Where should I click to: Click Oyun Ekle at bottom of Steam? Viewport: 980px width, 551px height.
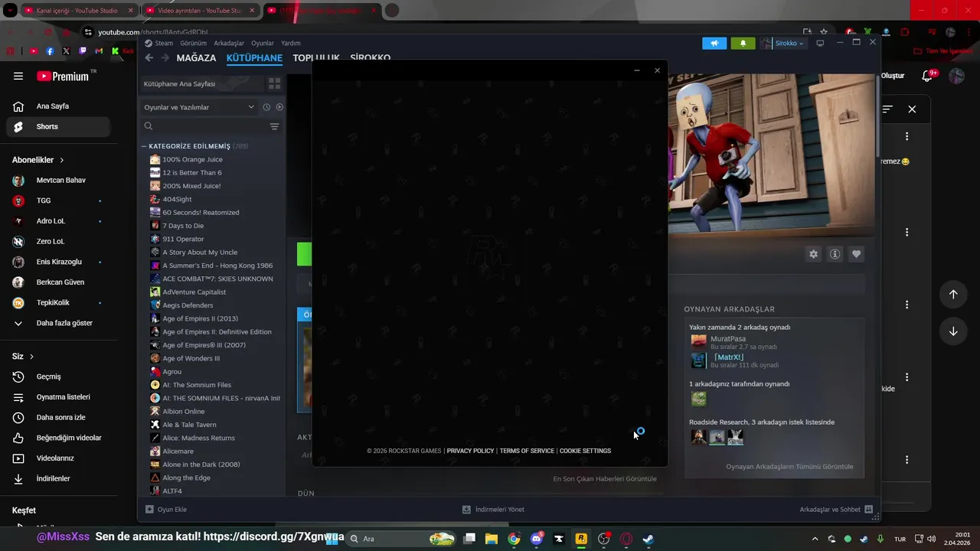coord(166,509)
